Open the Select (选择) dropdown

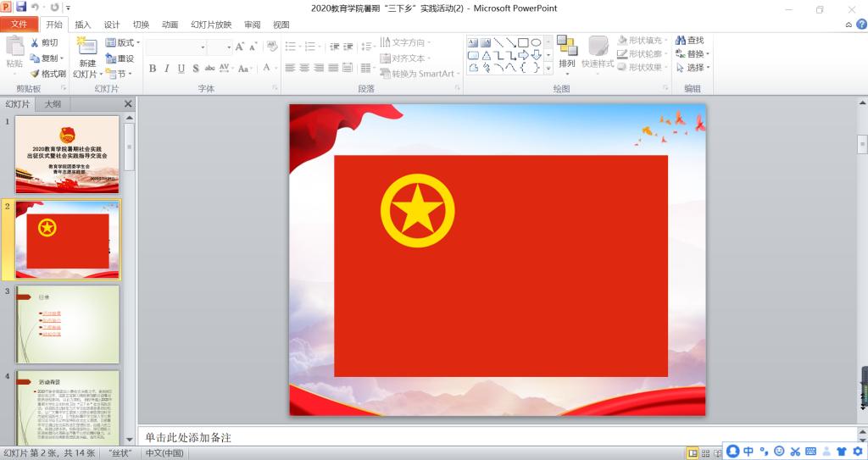[692, 67]
